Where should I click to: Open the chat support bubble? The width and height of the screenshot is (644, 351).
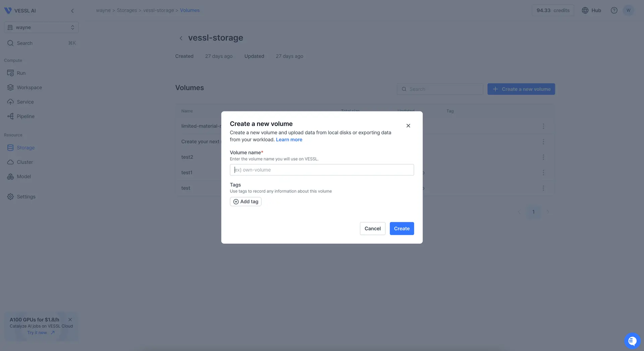tap(632, 341)
